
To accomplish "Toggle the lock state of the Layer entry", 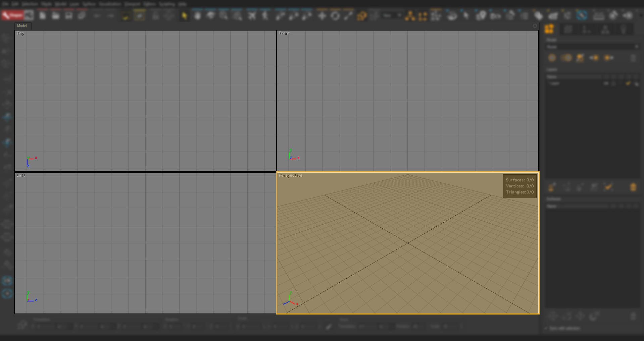I will click(614, 83).
